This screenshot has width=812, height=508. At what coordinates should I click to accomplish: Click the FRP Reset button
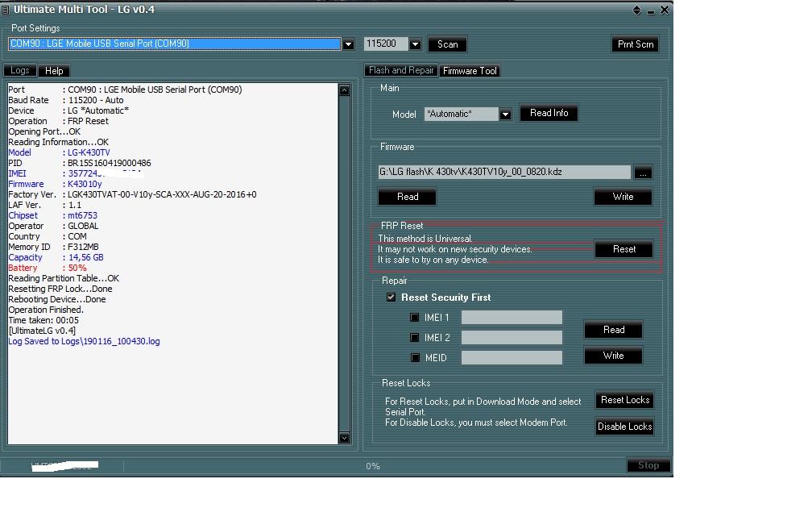click(624, 249)
